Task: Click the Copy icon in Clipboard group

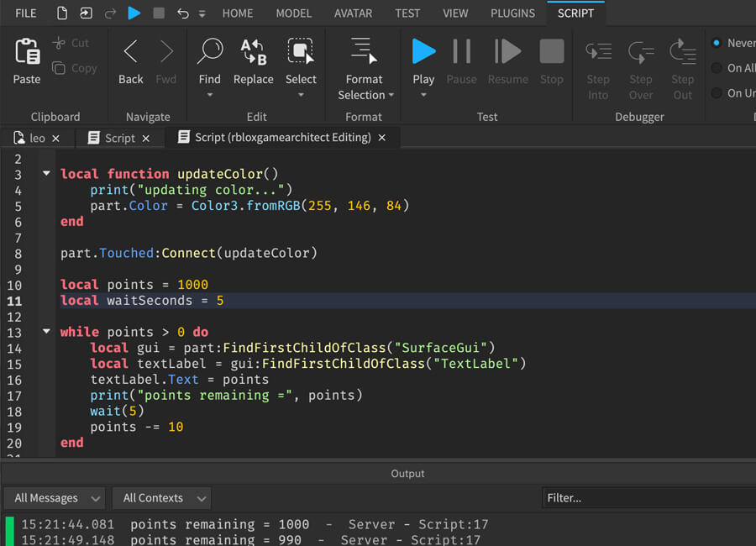Action: [x=59, y=68]
